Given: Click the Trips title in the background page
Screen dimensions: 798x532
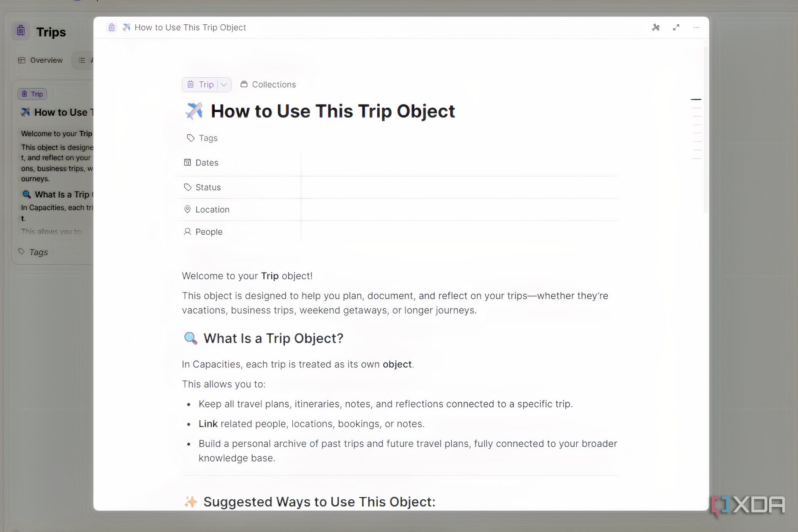Looking at the screenshot, I should click(x=51, y=32).
